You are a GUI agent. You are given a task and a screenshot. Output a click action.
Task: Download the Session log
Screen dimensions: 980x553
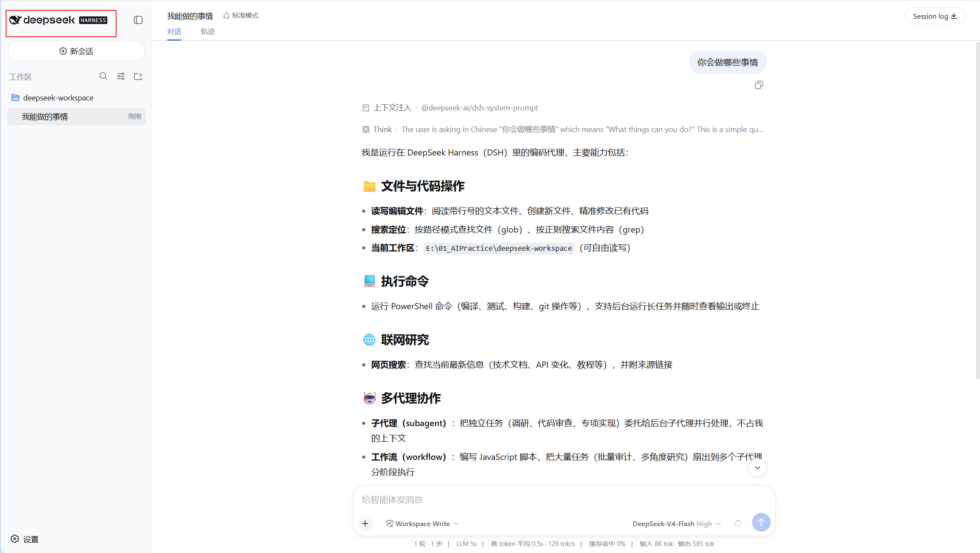click(935, 16)
